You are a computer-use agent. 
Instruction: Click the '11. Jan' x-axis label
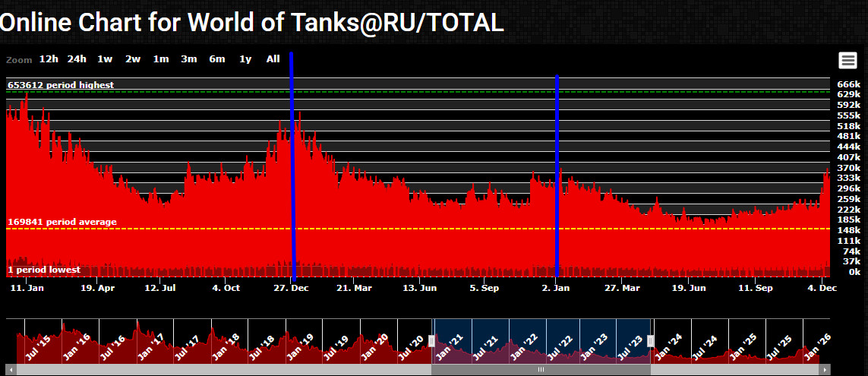(x=27, y=288)
